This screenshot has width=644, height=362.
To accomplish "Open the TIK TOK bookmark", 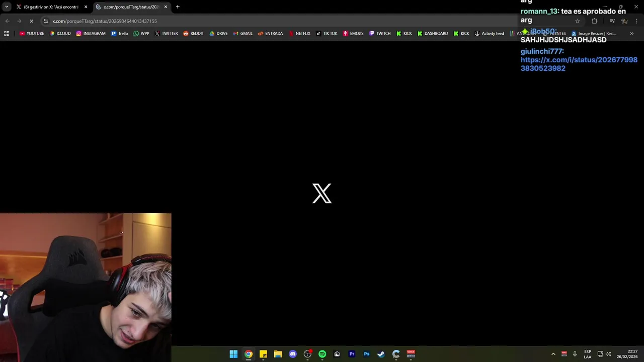I will click(x=327, y=33).
